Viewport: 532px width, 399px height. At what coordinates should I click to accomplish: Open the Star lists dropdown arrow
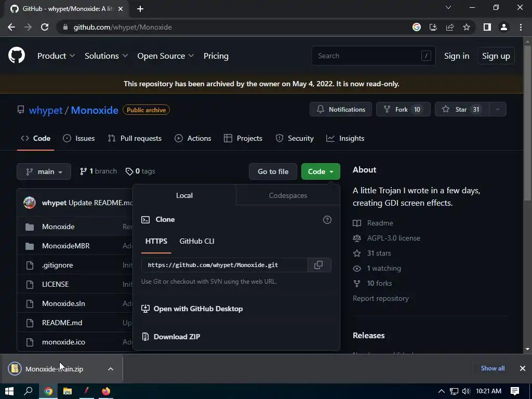[497, 109]
